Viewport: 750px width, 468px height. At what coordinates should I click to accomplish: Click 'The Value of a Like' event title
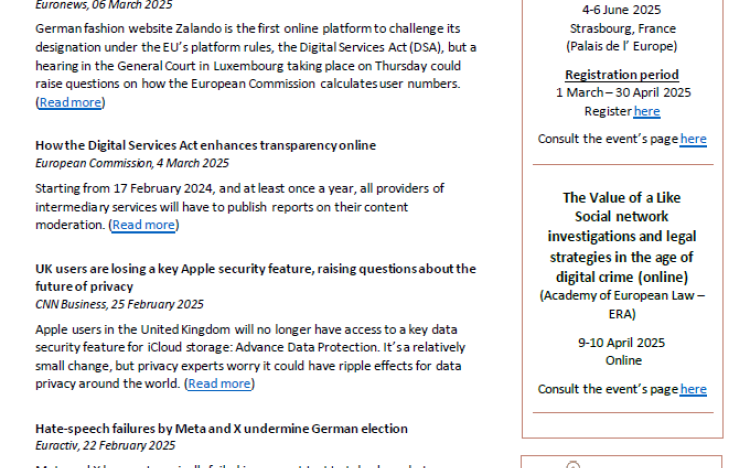click(x=621, y=198)
